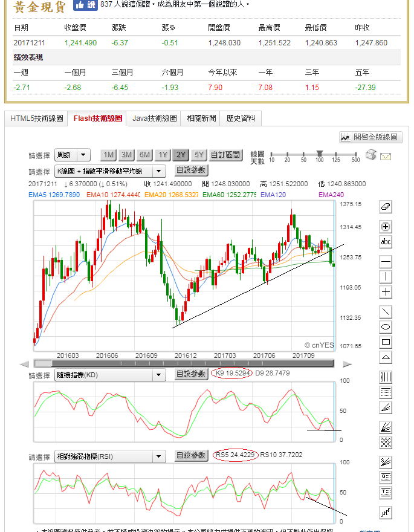Click 自設參數 beside the KD dropdown
414x532 pixels.
tap(192, 374)
